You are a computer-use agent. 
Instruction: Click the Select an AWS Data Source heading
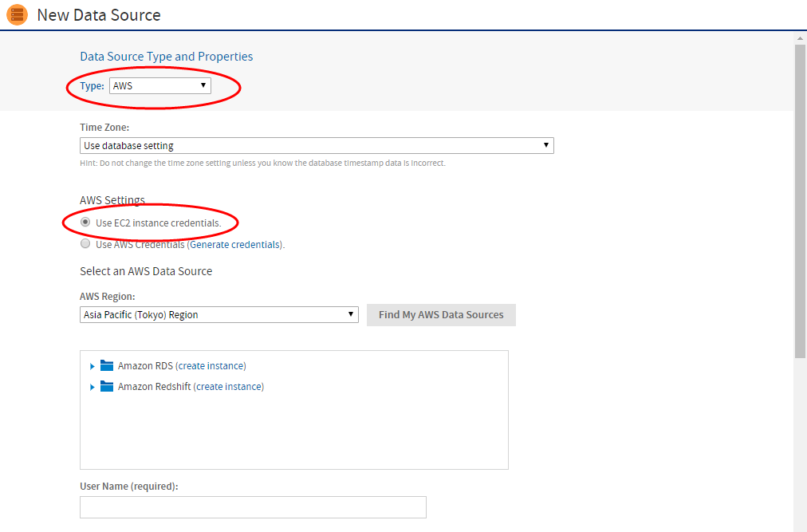[146, 271]
